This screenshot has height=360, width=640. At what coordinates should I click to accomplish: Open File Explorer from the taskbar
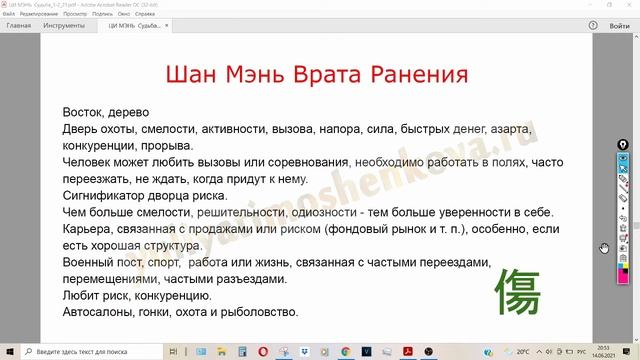[222, 351]
